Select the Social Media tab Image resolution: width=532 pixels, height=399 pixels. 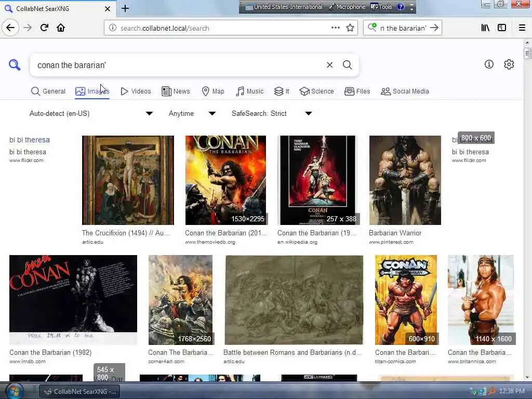click(405, 91)
